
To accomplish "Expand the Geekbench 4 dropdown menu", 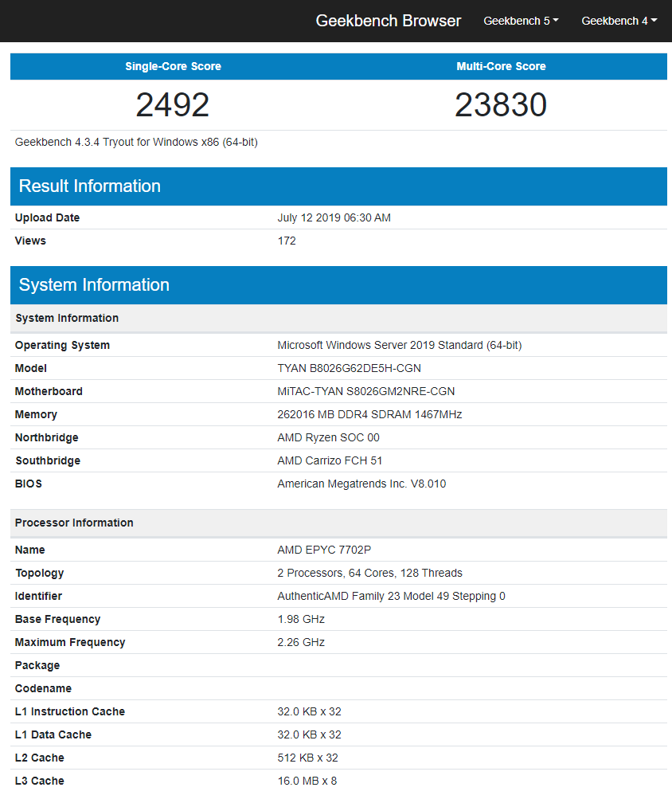I will 619,21.
